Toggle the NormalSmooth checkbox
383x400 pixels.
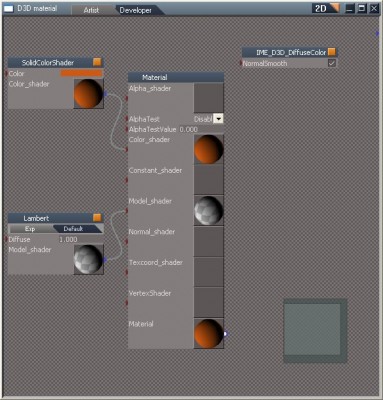(332, 63)
